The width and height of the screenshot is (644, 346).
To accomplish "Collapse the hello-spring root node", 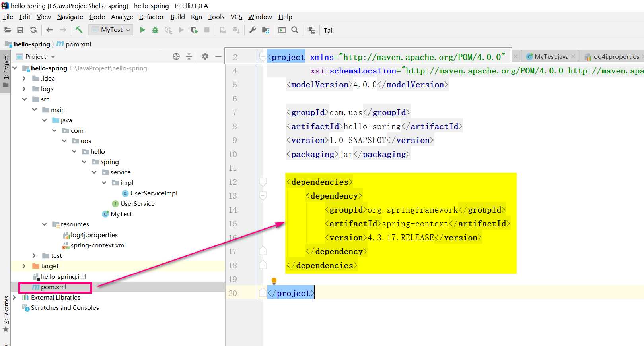I will [15, 68].
